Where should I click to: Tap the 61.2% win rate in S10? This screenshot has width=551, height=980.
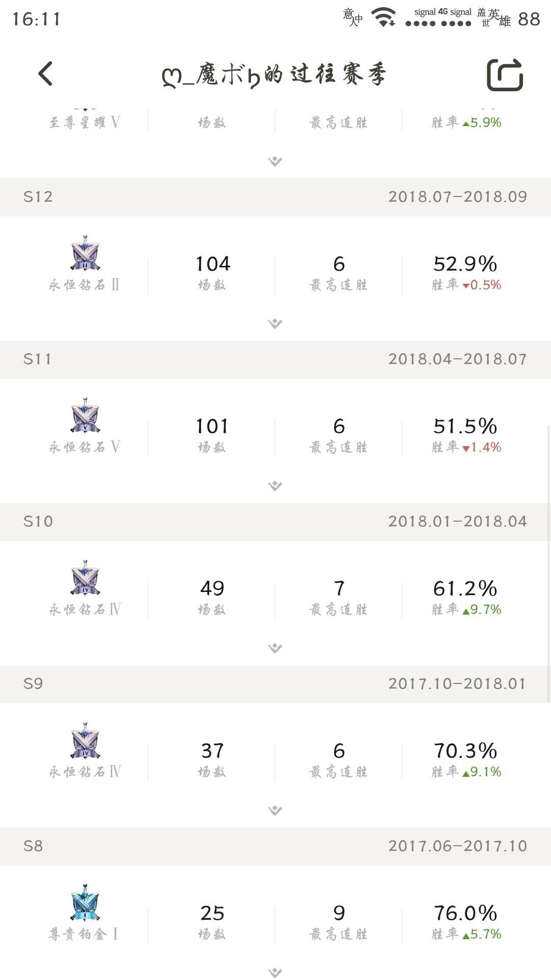465,589
